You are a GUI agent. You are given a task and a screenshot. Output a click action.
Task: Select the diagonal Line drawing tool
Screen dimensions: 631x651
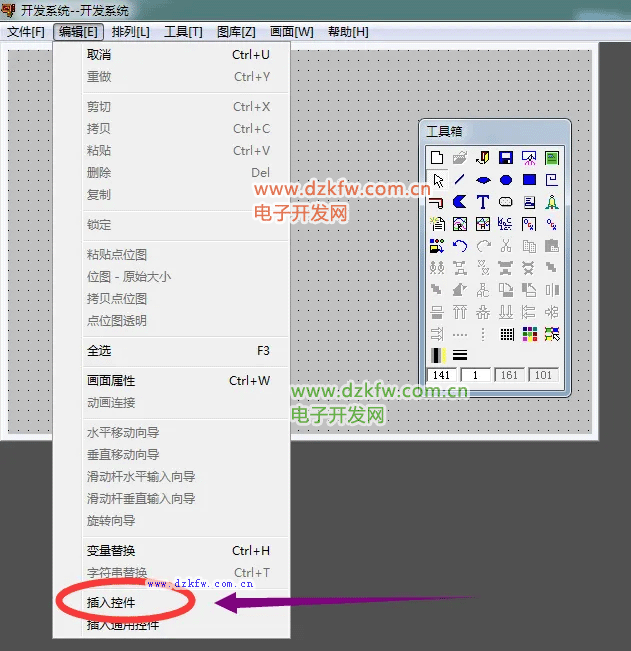coord(460,180)
